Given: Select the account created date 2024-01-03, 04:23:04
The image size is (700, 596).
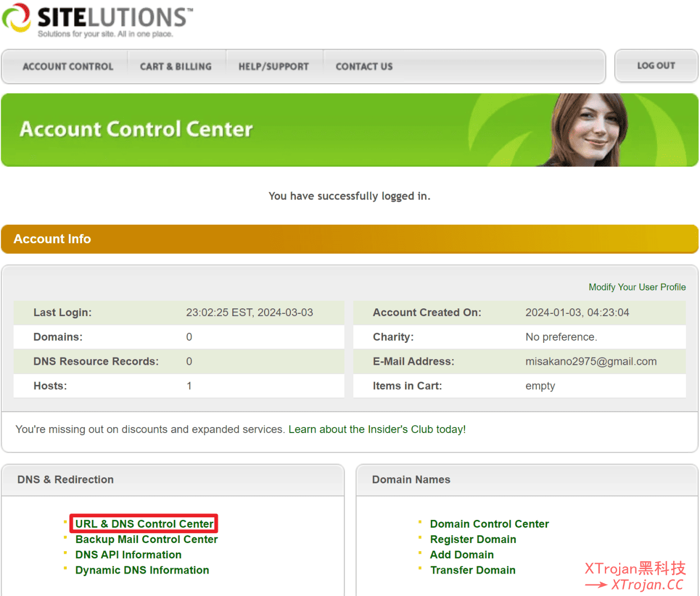Looking at the screenshot, I should click(577, 312).
